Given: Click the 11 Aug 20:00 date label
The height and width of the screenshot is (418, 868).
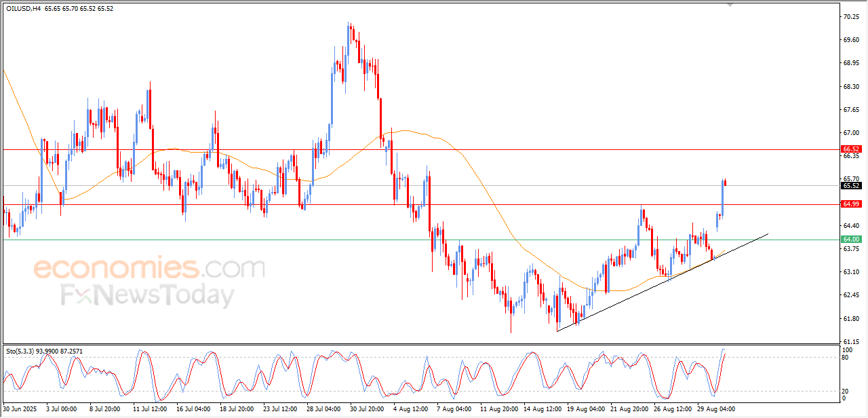Looking at the screenshot, I should (498, 410).
